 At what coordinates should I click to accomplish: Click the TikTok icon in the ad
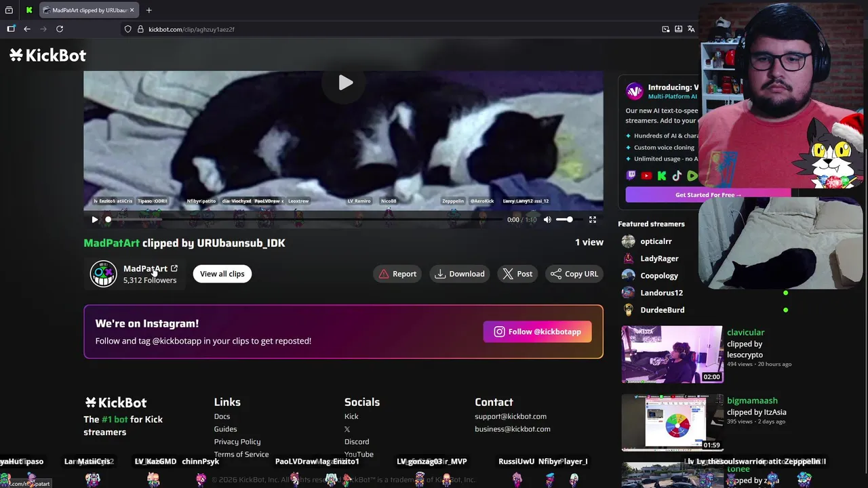point(677,176)
